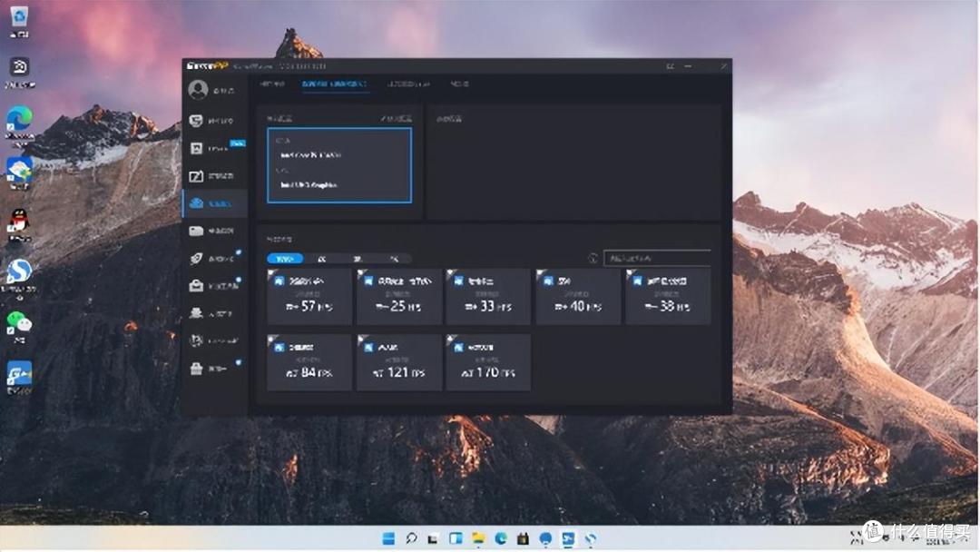Open the game card showing 121 FPS
The height and width of the screenshot is (552, 980).
[x=398, y=362]
